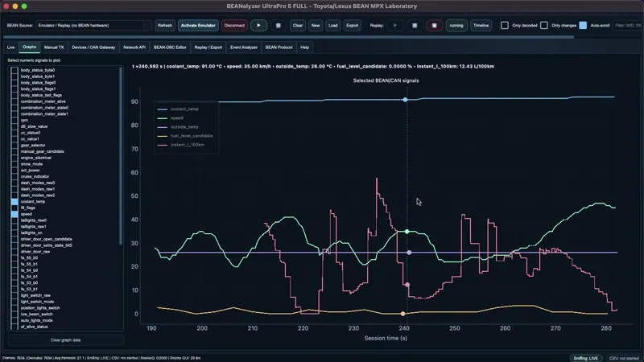Image resolution: width=644 pixels, height=362 pixels.
Task: Click the instant_l_100km cursor marker dot
Action: pyautogui.click(x=407, y=285)
